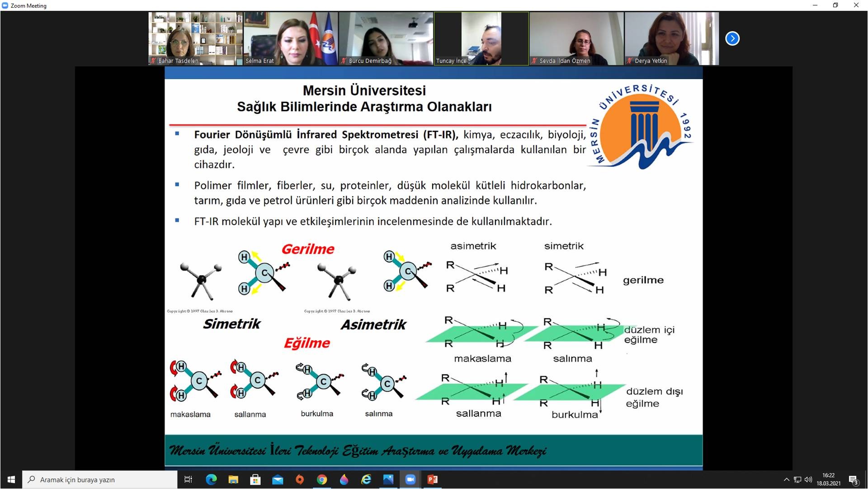
Task: Select Selma Erat's video thumbnail
Action: [x=291, y=38]
